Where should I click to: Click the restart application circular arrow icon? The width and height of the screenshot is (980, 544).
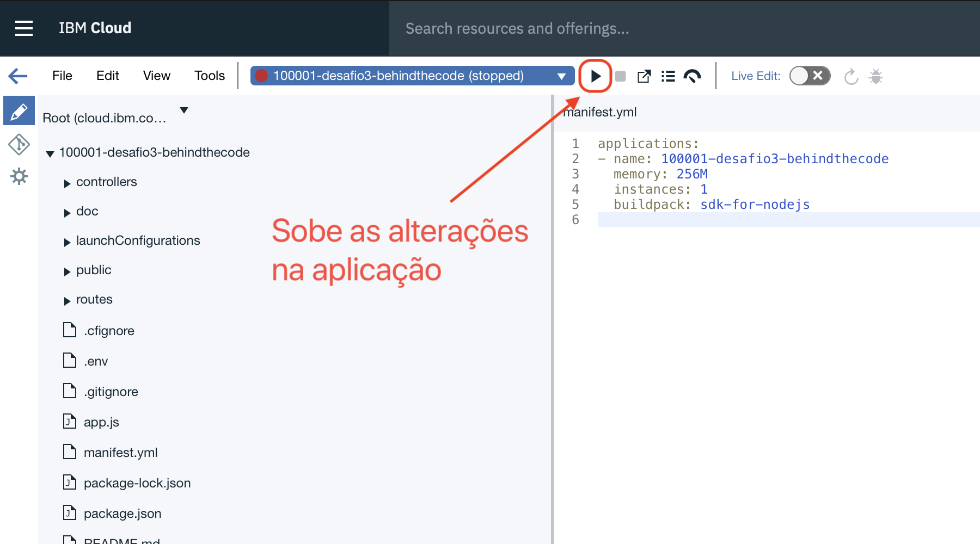[x=851, y=76]
